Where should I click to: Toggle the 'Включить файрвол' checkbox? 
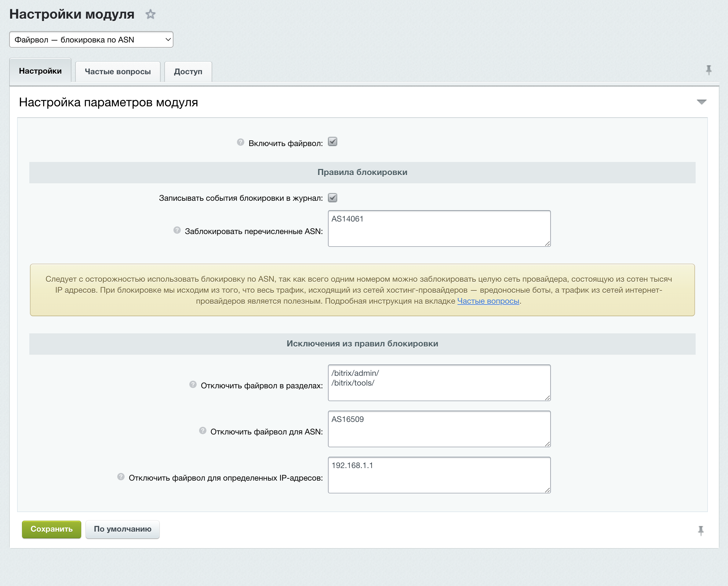point(333,142)
